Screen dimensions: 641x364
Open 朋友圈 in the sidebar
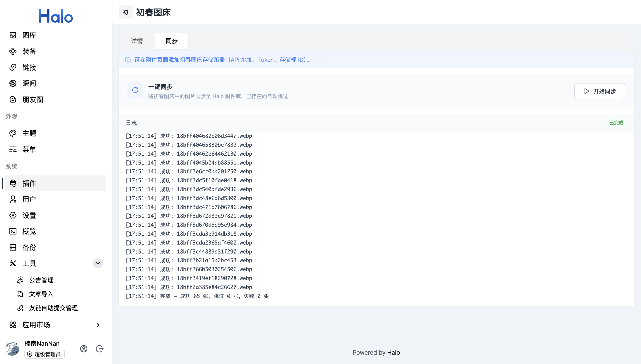(56, 99)
